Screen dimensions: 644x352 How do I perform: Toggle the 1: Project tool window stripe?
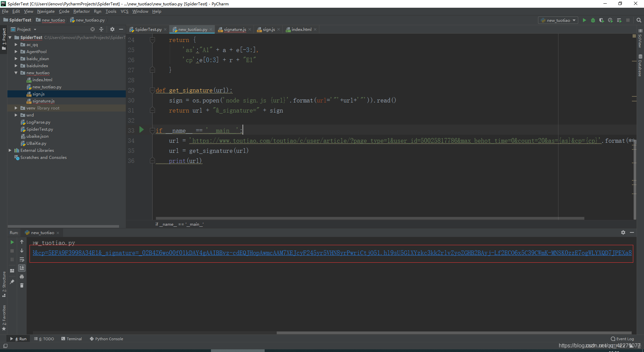click(x=4, y=39)
